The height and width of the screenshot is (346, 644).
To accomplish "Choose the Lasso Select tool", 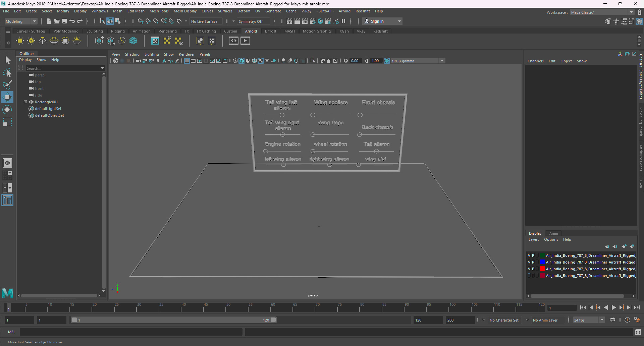I will click(x=7, y=72).
